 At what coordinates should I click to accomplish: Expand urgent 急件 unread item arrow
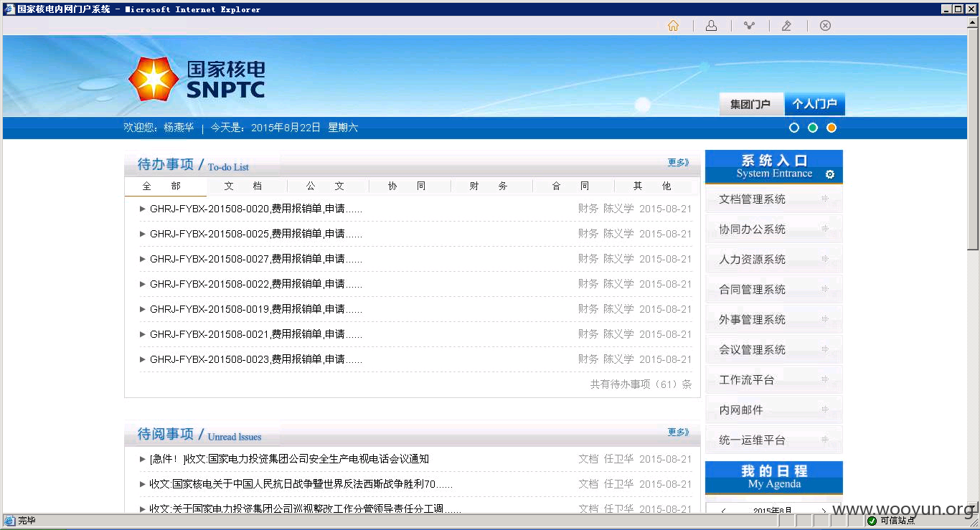[x=143, y=459]
